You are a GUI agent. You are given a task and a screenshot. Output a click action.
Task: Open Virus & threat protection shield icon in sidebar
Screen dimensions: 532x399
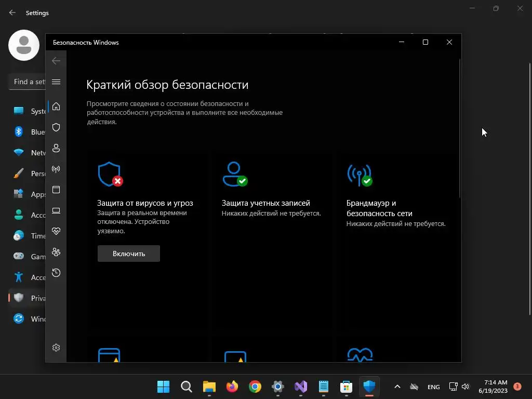click(56, 127)
